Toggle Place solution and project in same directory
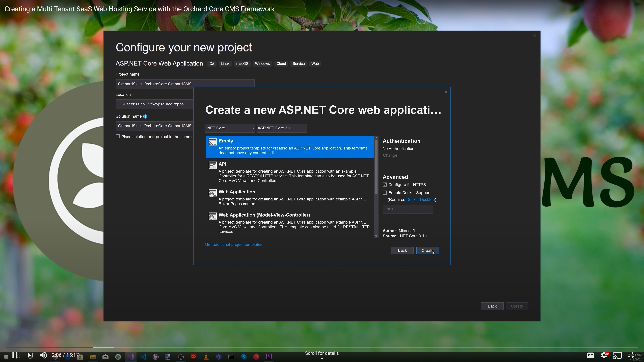This screenshot has height=362, width=644. click(x=118, y=136)
